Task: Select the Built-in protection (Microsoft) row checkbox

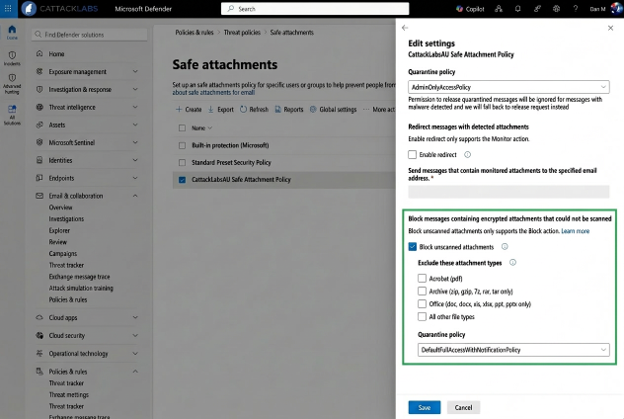Action: pos(182,146)
